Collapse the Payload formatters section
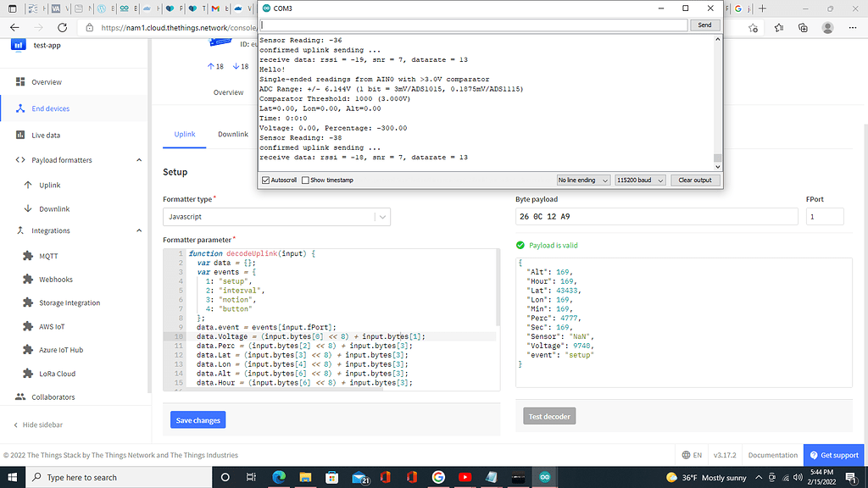The height and width of the screenshot is (488, 868). click(x=139, y=160)
